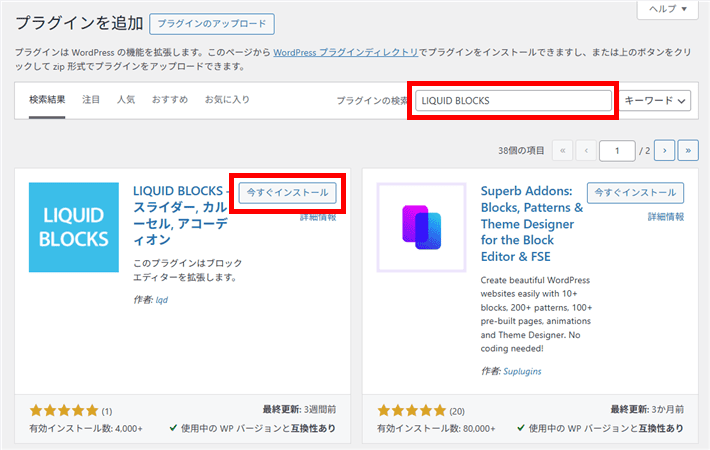Go to previous page of results
Viewport: 710px width, 450px height.
(x=586, y=151)
